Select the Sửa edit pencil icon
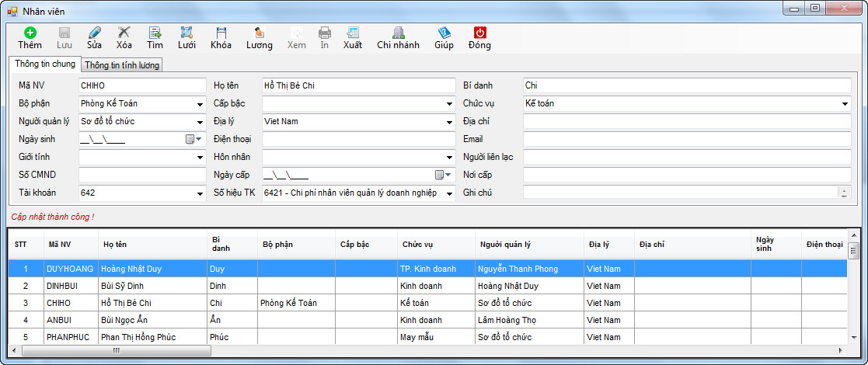 [x=94, y=33]
